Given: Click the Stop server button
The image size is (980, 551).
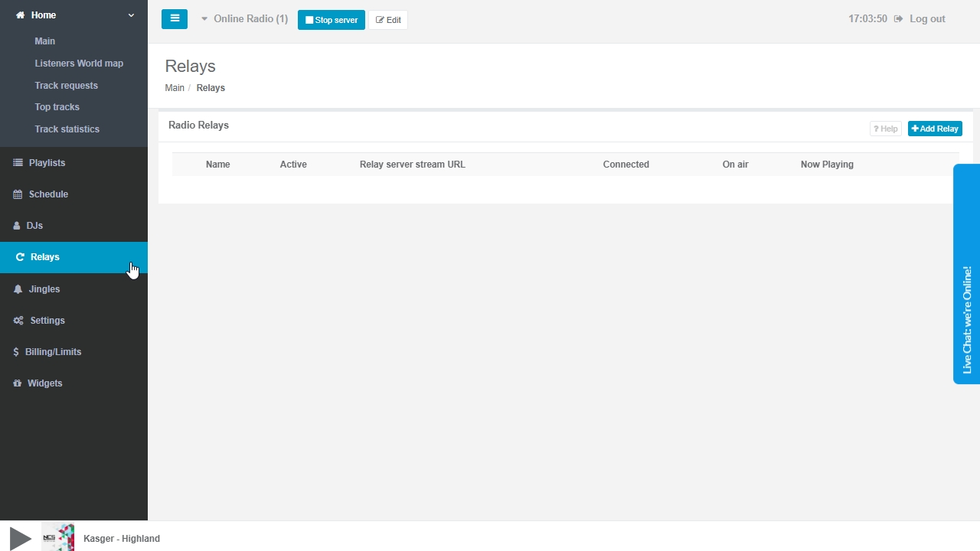Looking at the screenshot, I should (x=332, y=20).
